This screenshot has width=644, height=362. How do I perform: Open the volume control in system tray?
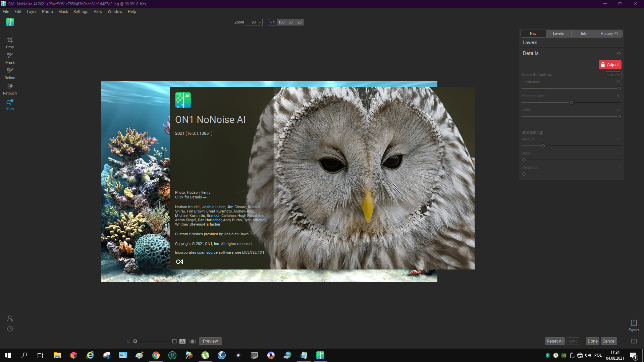click(x=588, y=355)
